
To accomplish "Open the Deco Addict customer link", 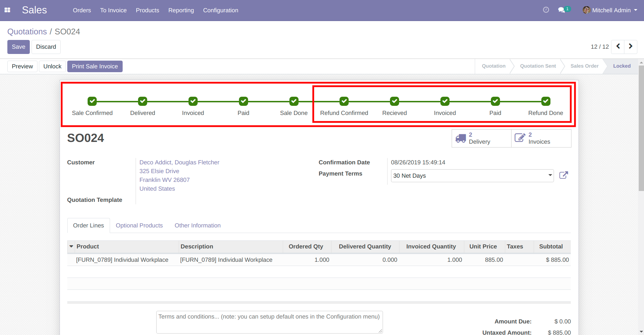I will (x=179, y=162).
